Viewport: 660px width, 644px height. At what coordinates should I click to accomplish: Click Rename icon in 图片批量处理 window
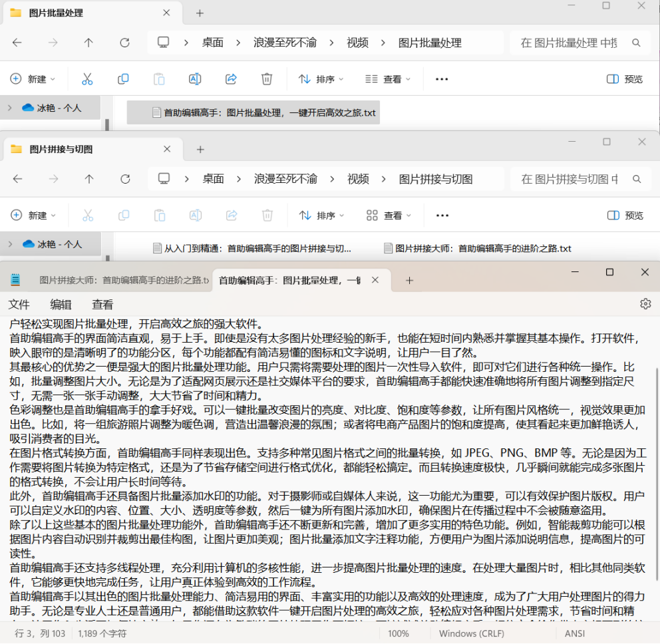coord(195,79)
